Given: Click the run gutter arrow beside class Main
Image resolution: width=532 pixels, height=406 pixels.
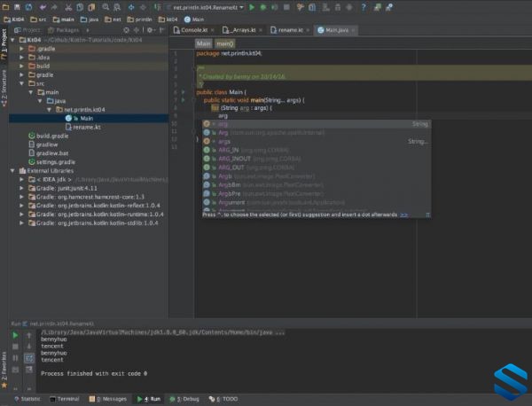Looking at the screenshot, I should [184, 92].
